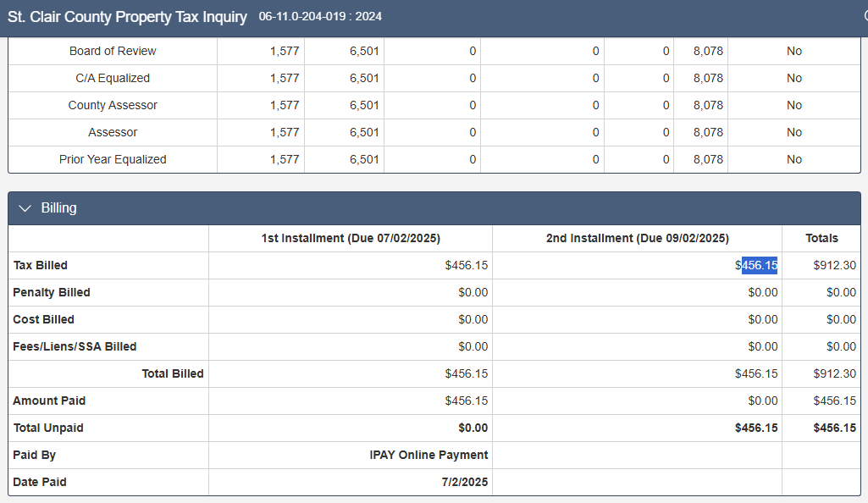Click the 7/2/2025 date paid value
The width and height of the screenshot is (868, 503).
pyautogui.click(x=467, y=482)
